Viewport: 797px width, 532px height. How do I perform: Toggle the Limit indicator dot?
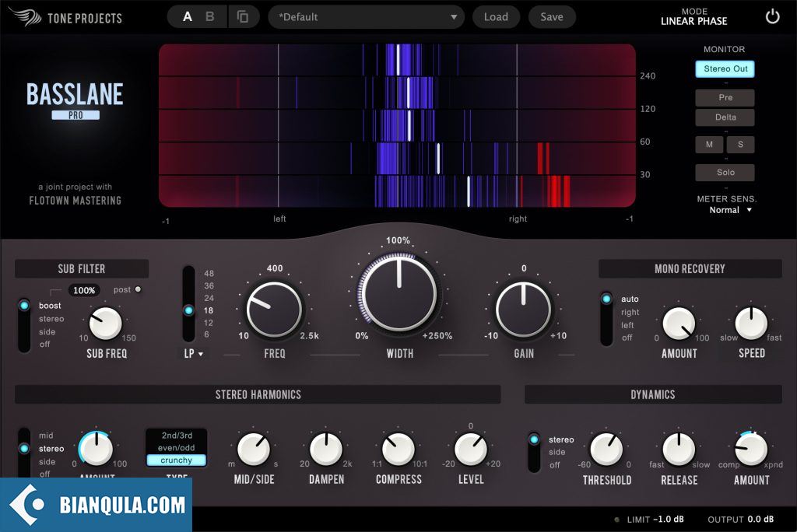pos(617,520)
